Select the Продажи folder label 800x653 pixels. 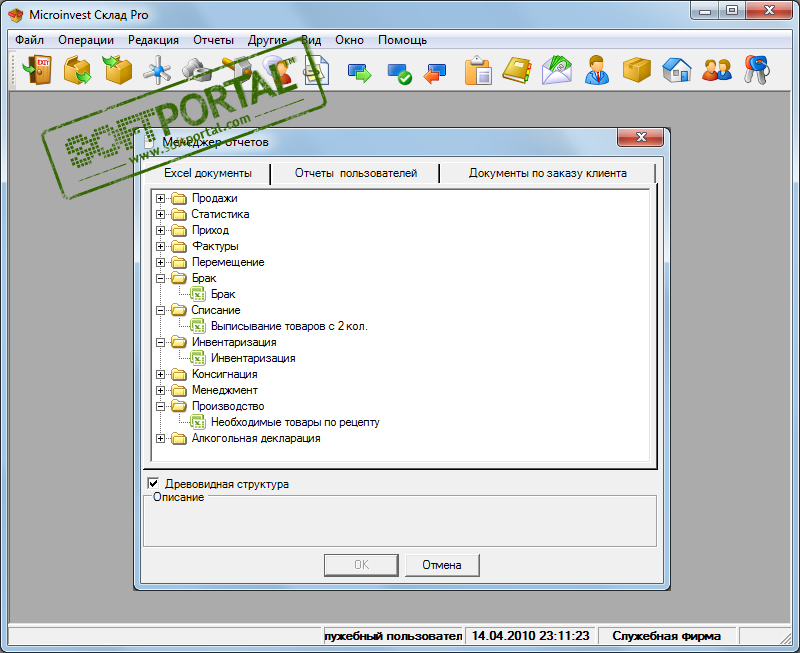tap(214, 198)
